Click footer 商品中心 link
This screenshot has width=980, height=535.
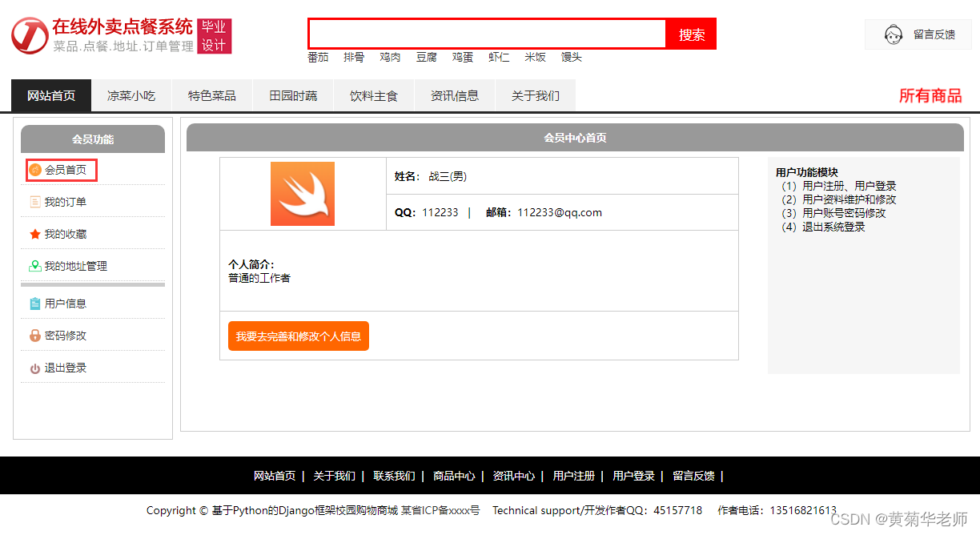[454, 476]
